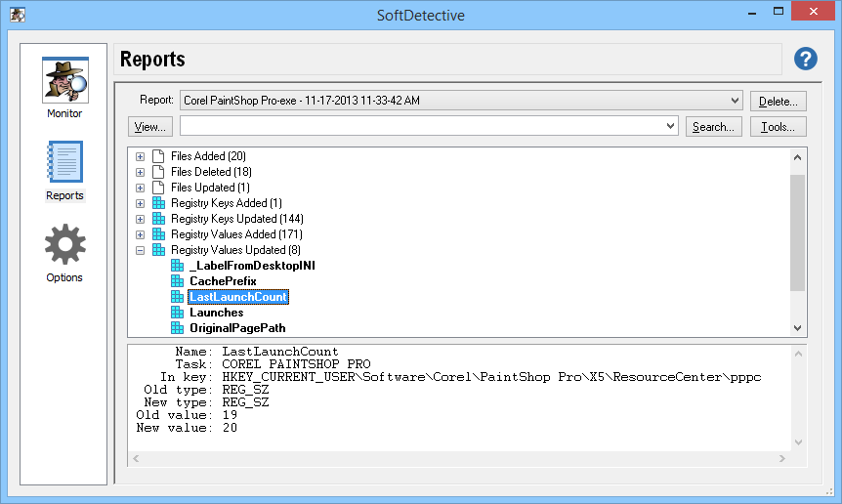Click the Files Added page icon
The width and height of the screenshot is (842, 504).
[158, 156]
